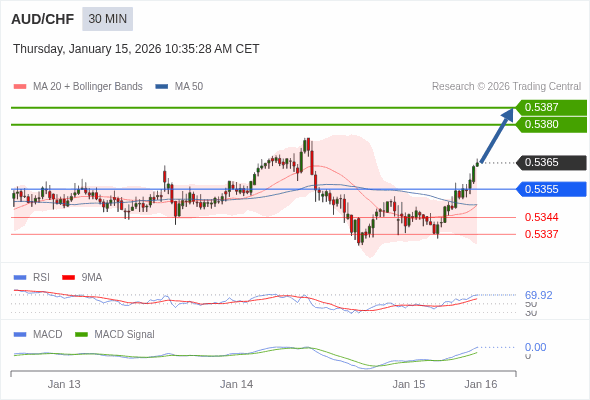Click the Jan 15 date axis label
The height and width of the screenshot is (400, 590).
[409, 384]
